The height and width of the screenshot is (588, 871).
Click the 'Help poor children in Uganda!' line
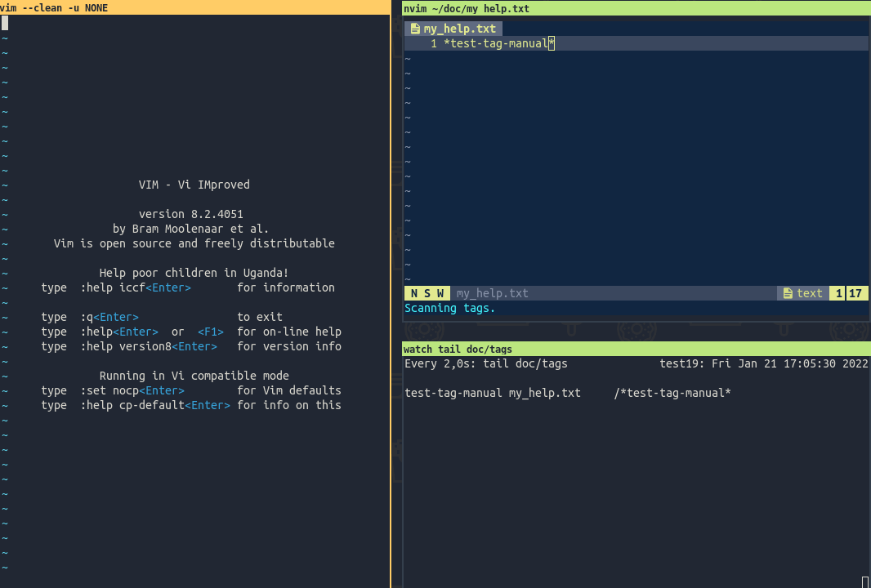(194, 274)
